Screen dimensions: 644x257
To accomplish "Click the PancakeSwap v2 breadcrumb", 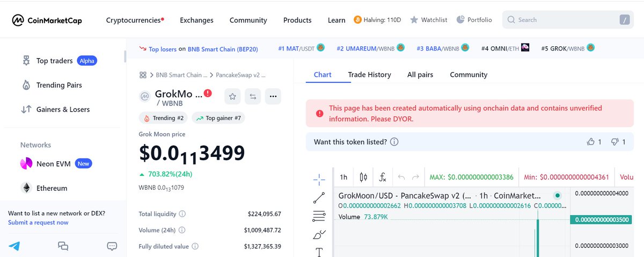I will (x=241, y=75).
